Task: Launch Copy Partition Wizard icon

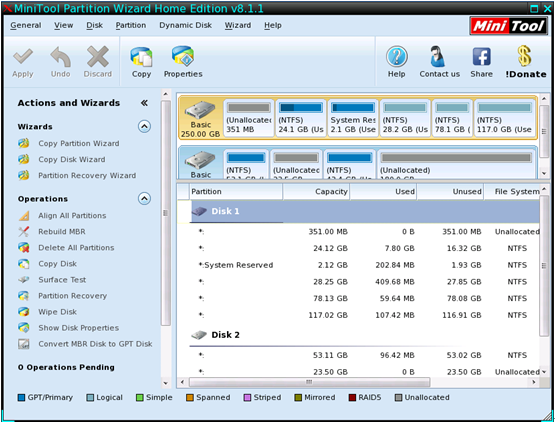Action: 24,143
